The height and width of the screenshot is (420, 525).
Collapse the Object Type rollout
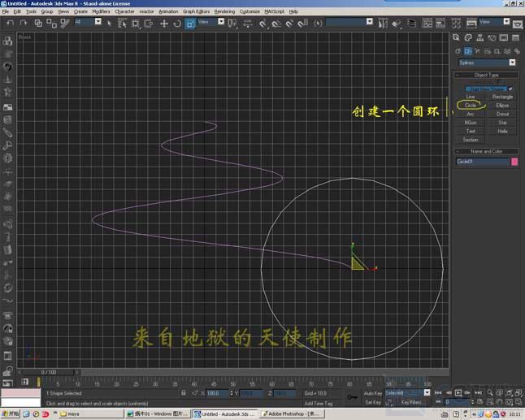487,75
